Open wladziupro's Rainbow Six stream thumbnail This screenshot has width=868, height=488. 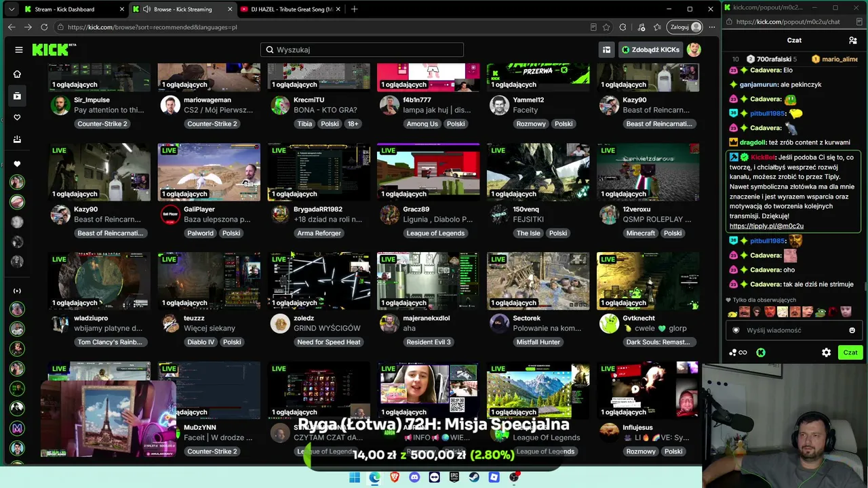point(100,281)
